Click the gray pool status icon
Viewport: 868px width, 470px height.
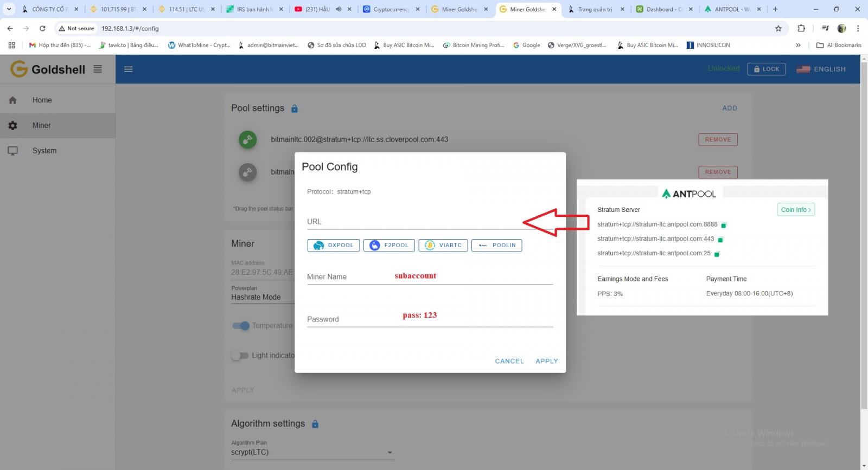248,172
